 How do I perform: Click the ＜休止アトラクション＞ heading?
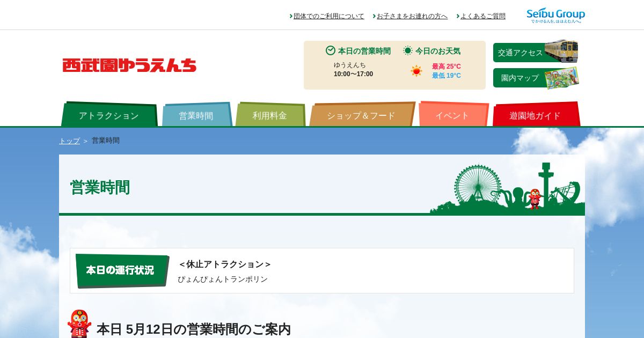225,264
